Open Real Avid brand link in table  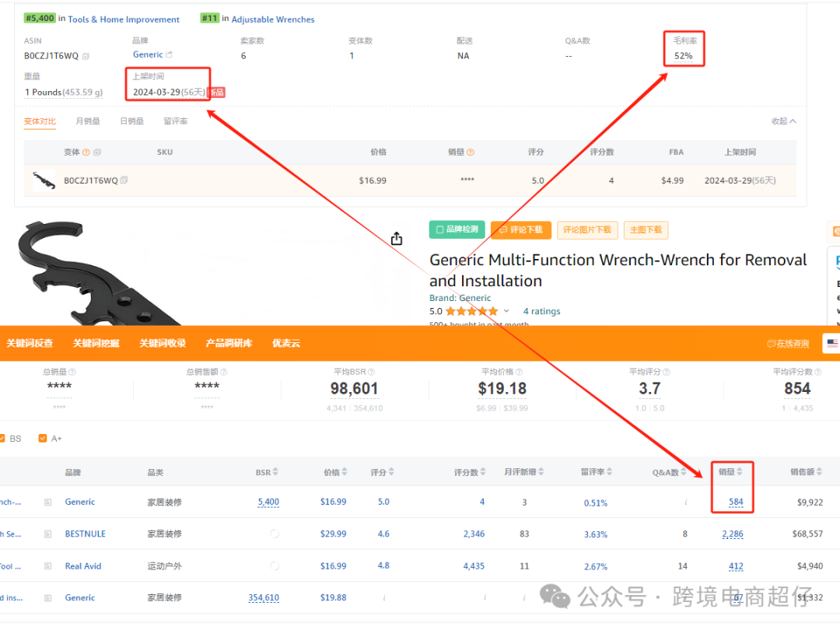[x=83, y=566]
